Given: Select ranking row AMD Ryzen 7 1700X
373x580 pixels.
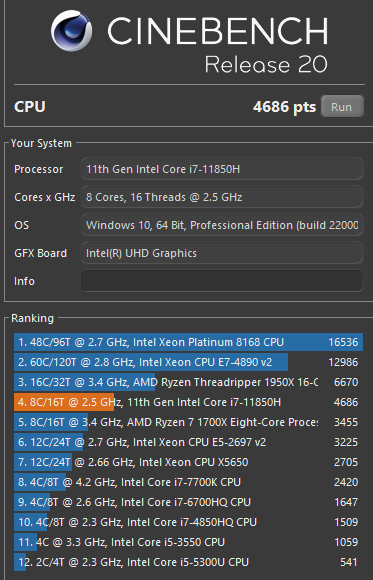Looking at the screenshot, I should pyautogui.click(x=188, y=422).
